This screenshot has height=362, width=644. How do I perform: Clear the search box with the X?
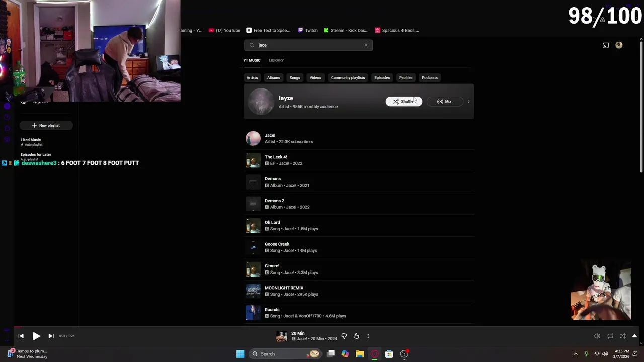(x=366, y=45)
